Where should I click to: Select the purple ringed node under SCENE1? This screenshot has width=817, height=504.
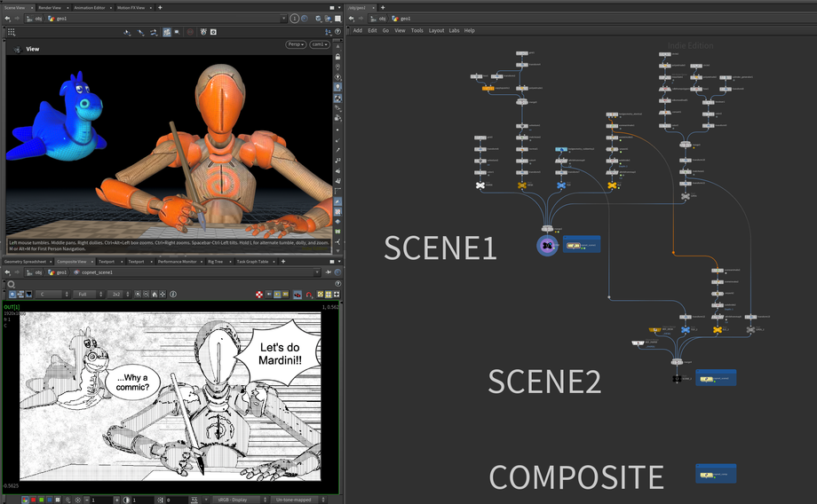pyautogui.click(x=548, y=245)
